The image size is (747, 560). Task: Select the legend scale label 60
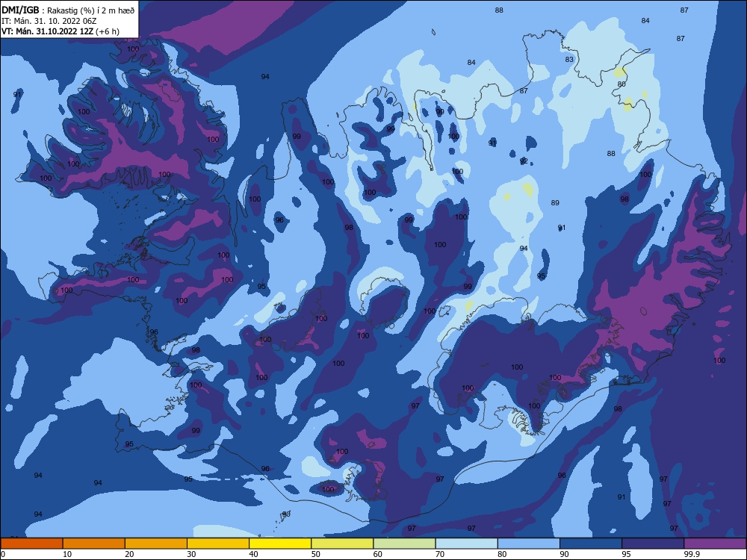pyautogui.click(x=378, y=554)
